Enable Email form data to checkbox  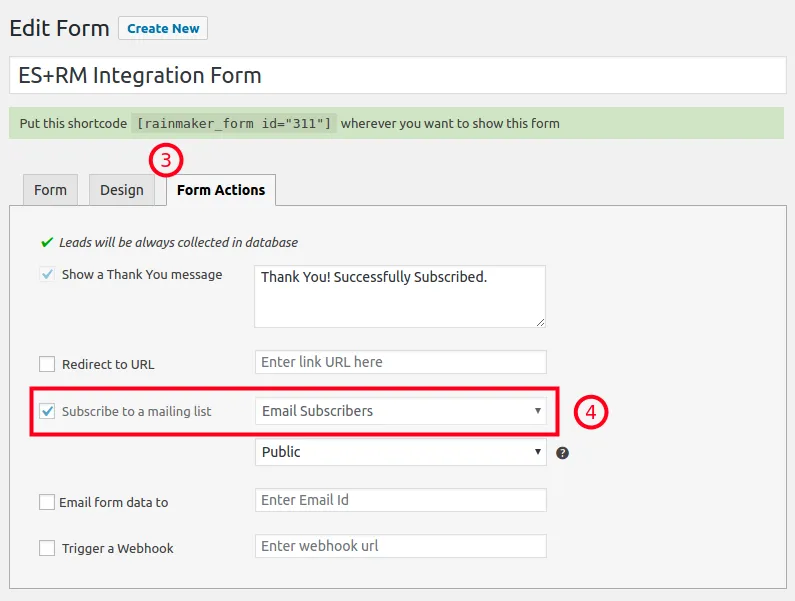[47, 502]
